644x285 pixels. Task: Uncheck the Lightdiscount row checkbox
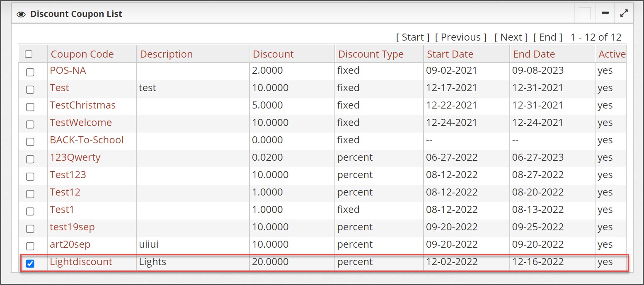tap(30, 263)
